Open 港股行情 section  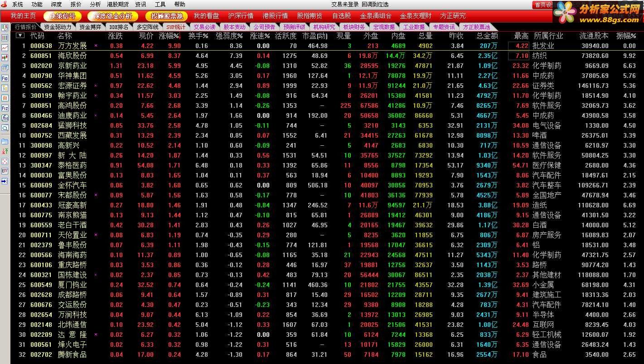(275, 16)
